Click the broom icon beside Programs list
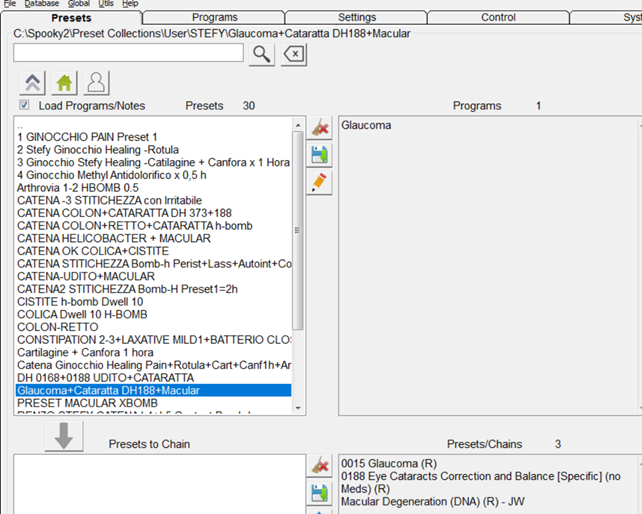The height and width of the screenshot is (514, 642). pyautogui.click(x=319, y=128)
